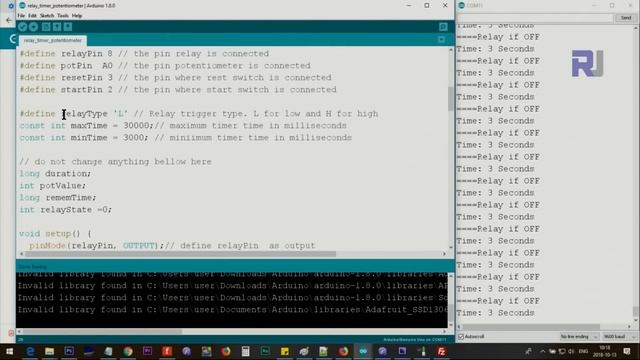The width and height of the screenshot is (640, 360).
Task: Open the notification center icon
Action: tap(627, 351)
